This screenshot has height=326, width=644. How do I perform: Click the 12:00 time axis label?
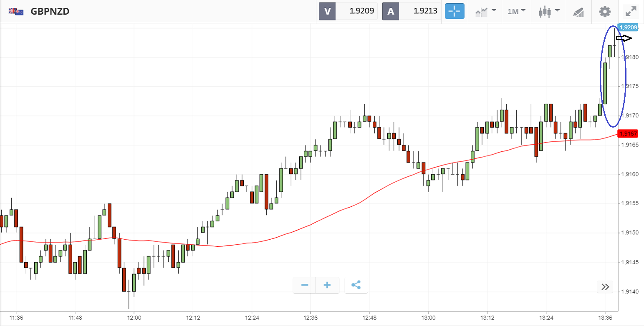coord(134,317)
